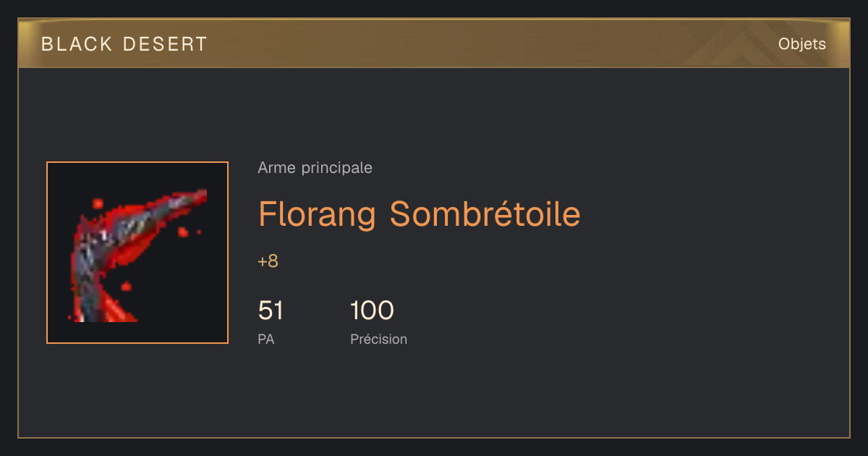Open the Objets link in header
868x456 pixels.
[x=801, y=44]
